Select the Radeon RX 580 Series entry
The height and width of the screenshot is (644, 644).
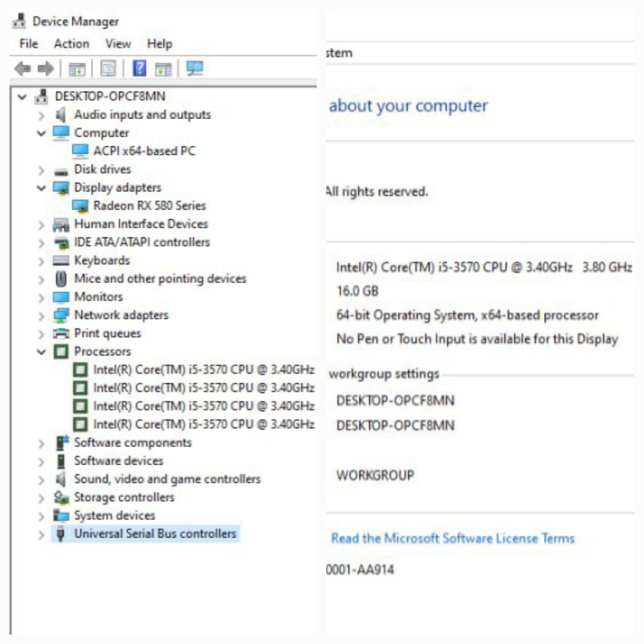[x=150, y=206]
